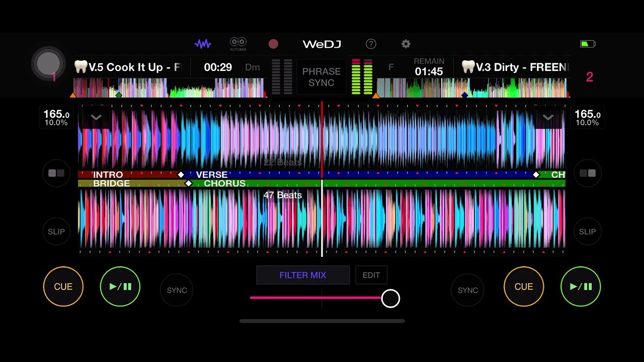The image size is (644, 362).
Task: Select the pink deck 2 number
Action: tap(590, 77)
